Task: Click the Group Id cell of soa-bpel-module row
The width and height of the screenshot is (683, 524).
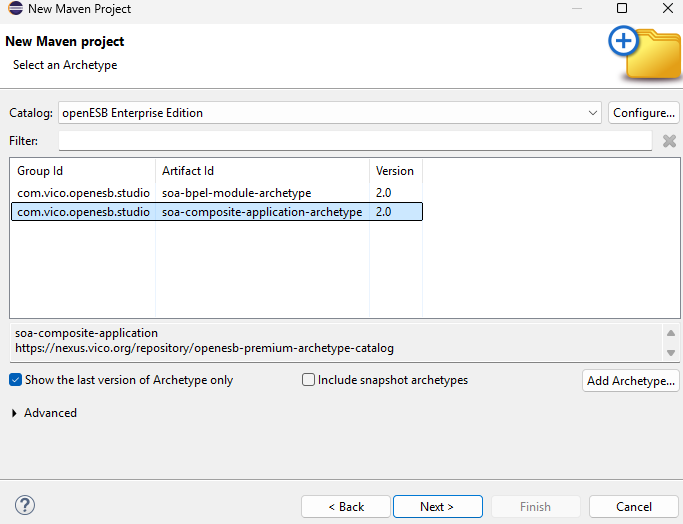Action: point(83,193)
